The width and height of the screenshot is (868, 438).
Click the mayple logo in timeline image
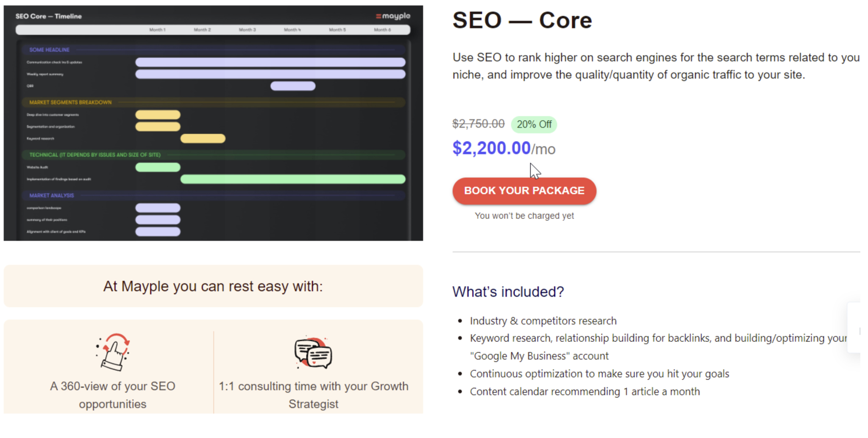393,16
